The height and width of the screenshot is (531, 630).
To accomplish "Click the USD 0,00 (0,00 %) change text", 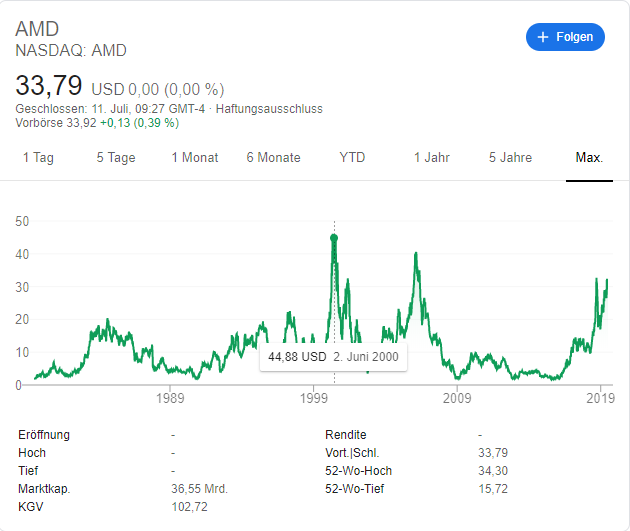I will pyautogui.click(x=158, y=89).
